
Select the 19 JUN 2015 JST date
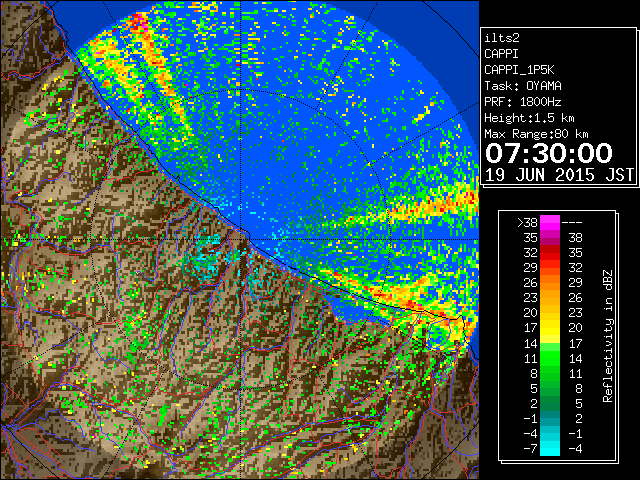pos(559,175)
